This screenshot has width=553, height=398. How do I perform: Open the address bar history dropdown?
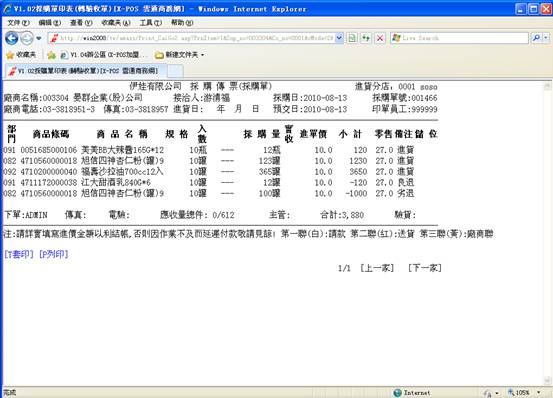click(x=339, y=38)
